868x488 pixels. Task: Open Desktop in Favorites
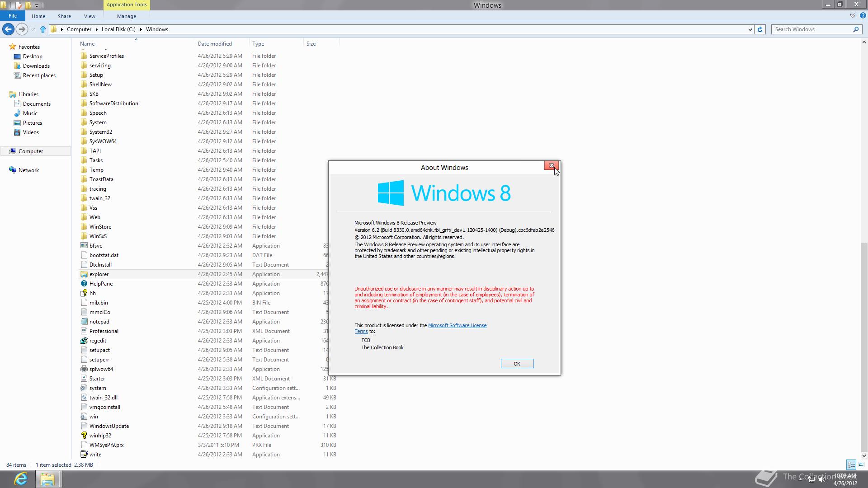click(33, 56)
